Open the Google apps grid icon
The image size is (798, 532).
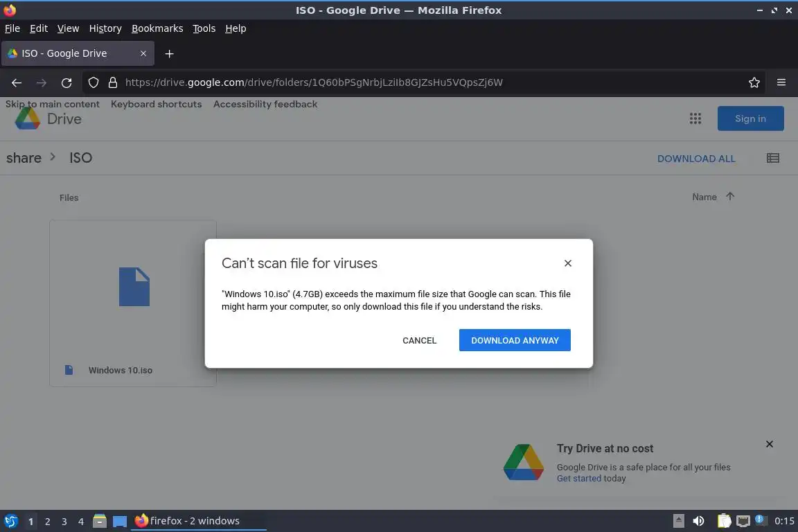pyautogui.click(x=695, y=118)
